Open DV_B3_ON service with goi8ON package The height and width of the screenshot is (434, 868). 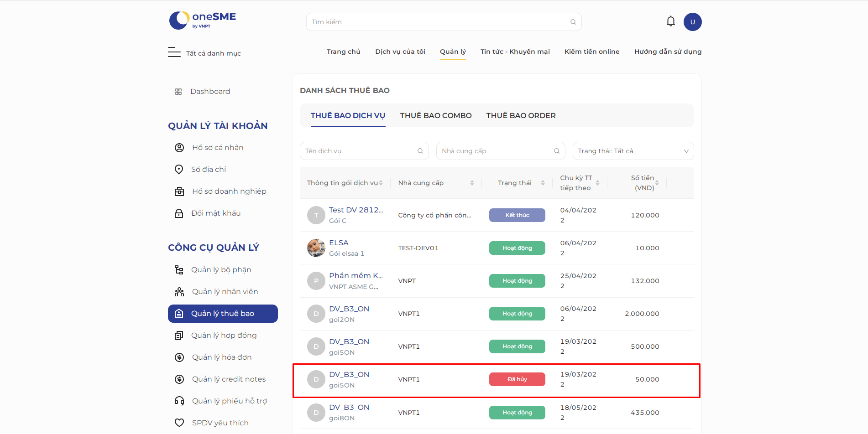349,408
